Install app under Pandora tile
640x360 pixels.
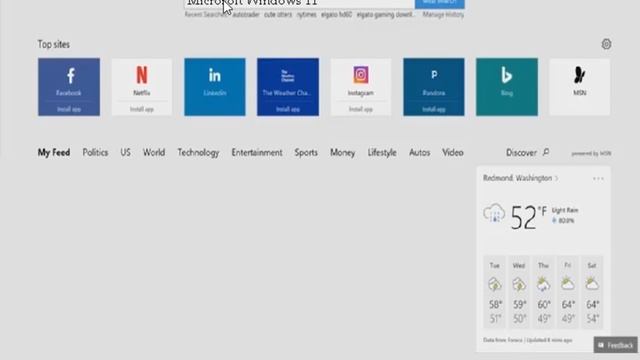(434, 109)
